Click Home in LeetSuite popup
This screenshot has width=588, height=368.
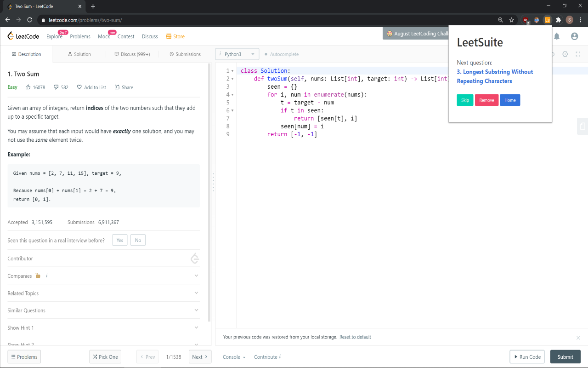[510, 100]
